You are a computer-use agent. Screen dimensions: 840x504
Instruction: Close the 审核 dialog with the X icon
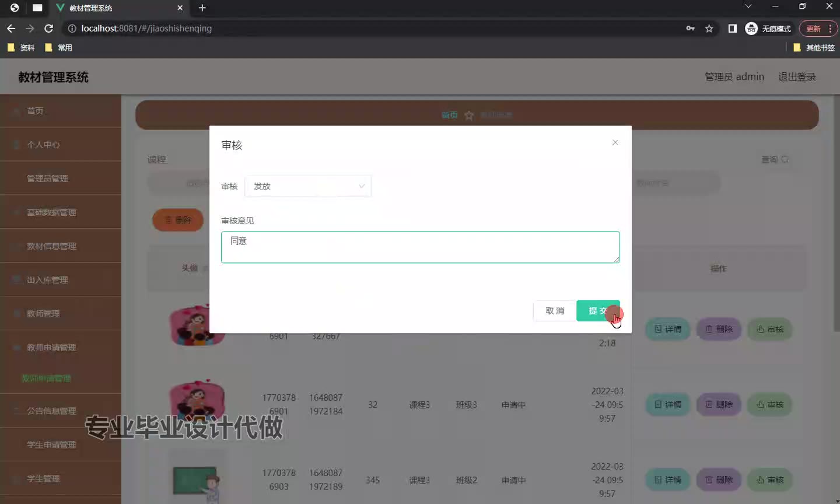point(615,142)
